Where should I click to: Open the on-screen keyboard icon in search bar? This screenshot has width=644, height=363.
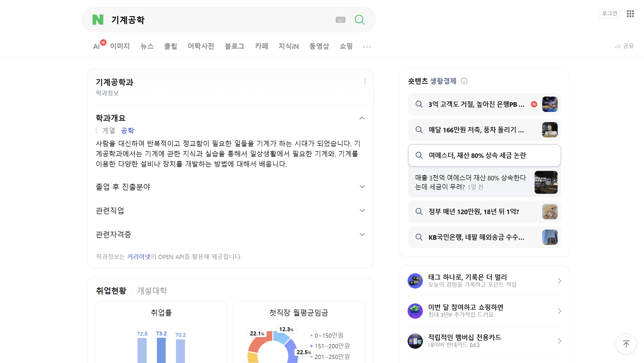(340, 20)
